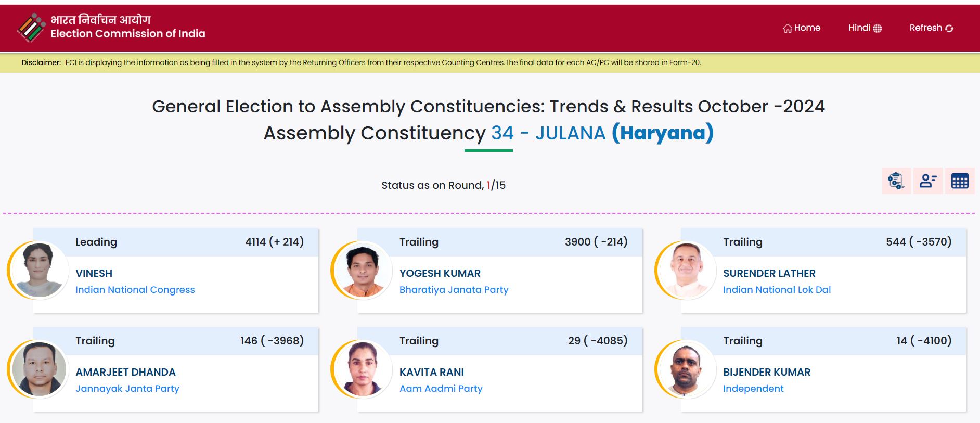The width and height of the screenshot is (980, 423).
Task: Click the Hindi globe icon
Action: tap(878, 29)
